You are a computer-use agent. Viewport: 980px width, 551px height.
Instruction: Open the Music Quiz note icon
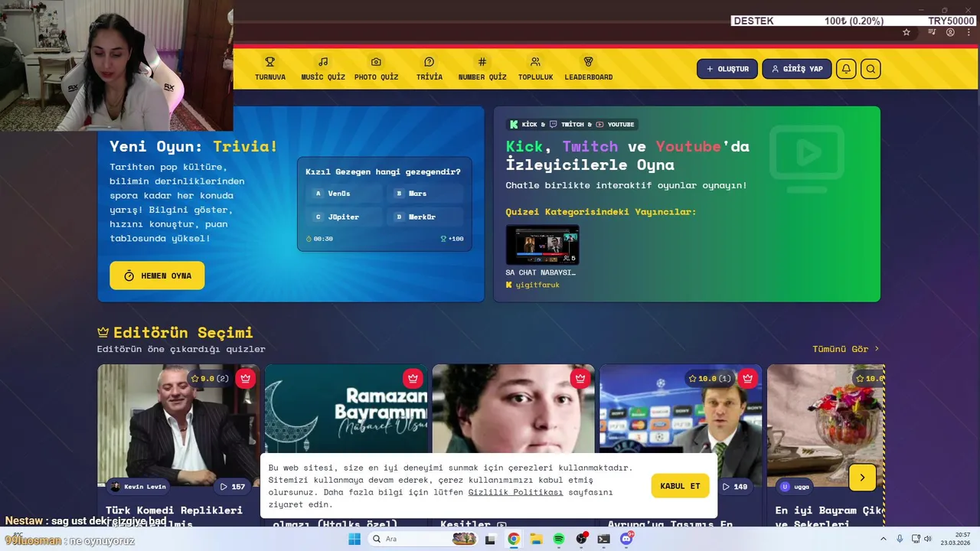[x=323, y=62]
